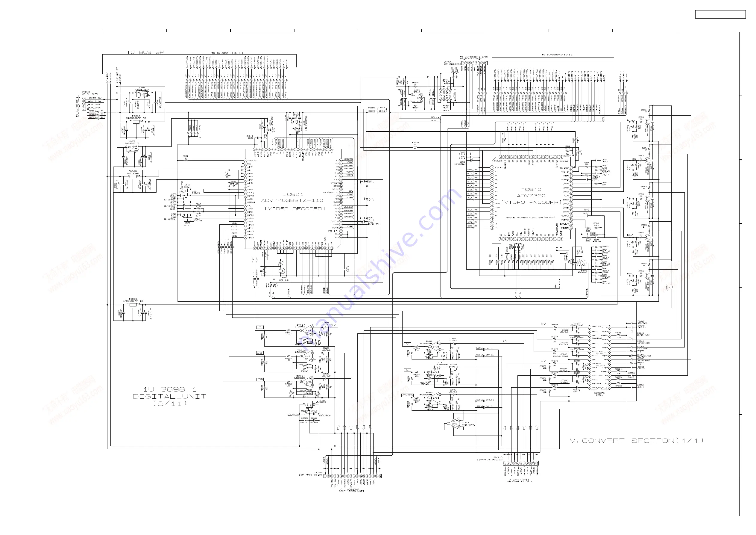The width and height of the screenshot is (756, 535).
Task: Click the boxed CB signal label
Action: click(x=259, y=353)
